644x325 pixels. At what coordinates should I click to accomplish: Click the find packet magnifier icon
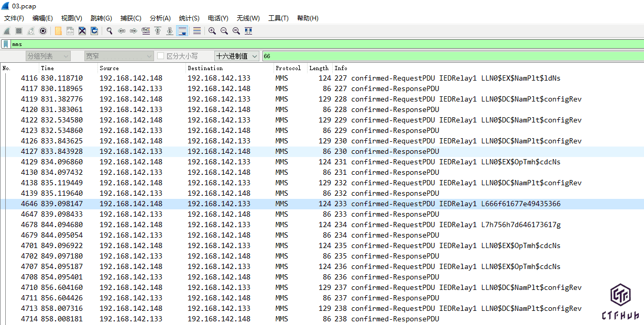(x=110, y=31)
